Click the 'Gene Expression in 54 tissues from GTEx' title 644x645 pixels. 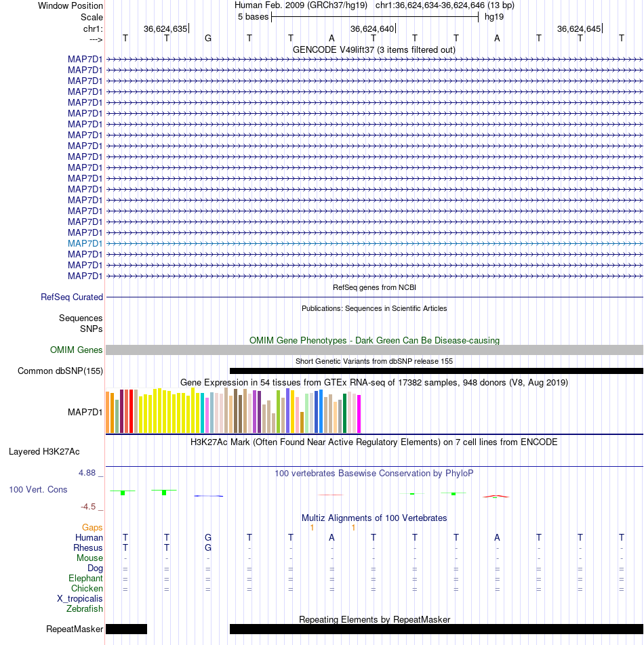point(374,383)
